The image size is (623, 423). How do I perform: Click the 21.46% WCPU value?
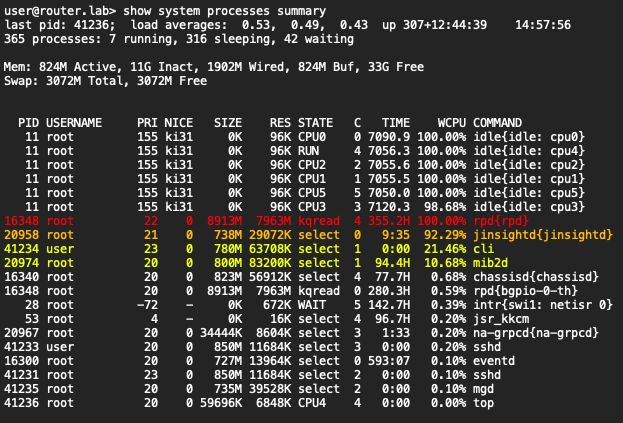(445, 249)
